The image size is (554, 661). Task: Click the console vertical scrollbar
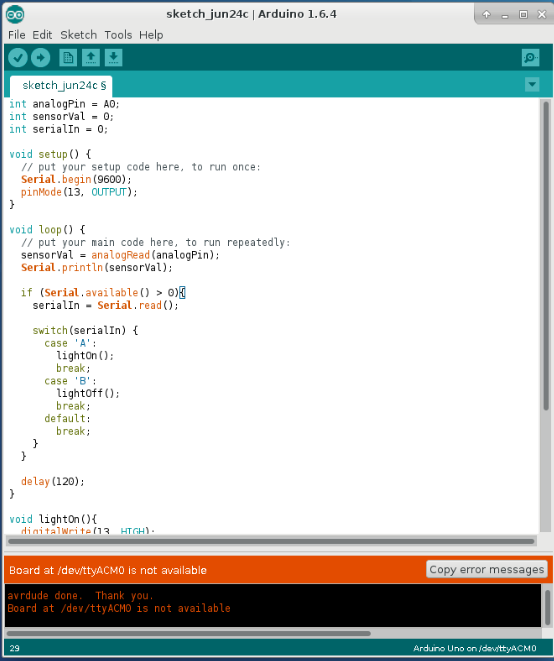click(x=547, y=607)
